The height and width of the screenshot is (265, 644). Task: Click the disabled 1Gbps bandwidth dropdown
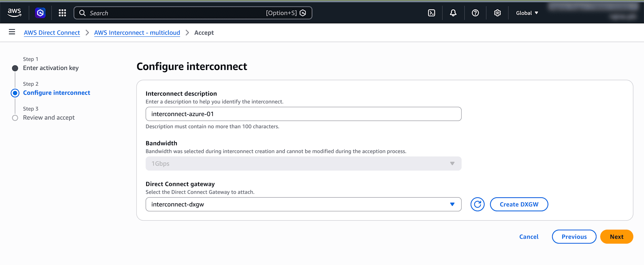coord(303,163)
